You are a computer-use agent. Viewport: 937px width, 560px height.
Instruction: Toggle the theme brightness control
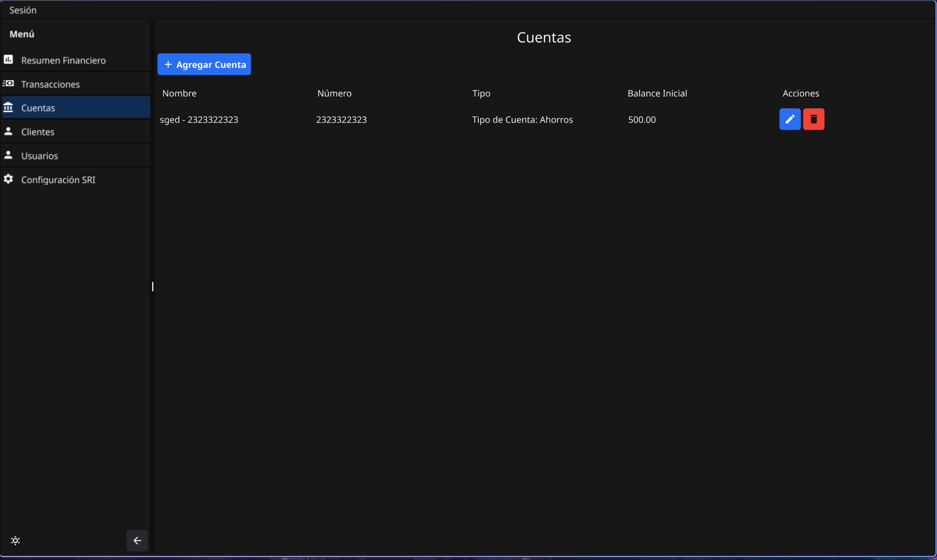[16, 540]
